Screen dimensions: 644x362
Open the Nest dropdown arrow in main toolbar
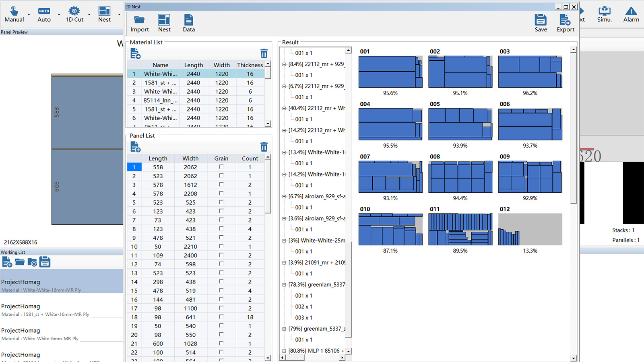click(x=119, y=15)
